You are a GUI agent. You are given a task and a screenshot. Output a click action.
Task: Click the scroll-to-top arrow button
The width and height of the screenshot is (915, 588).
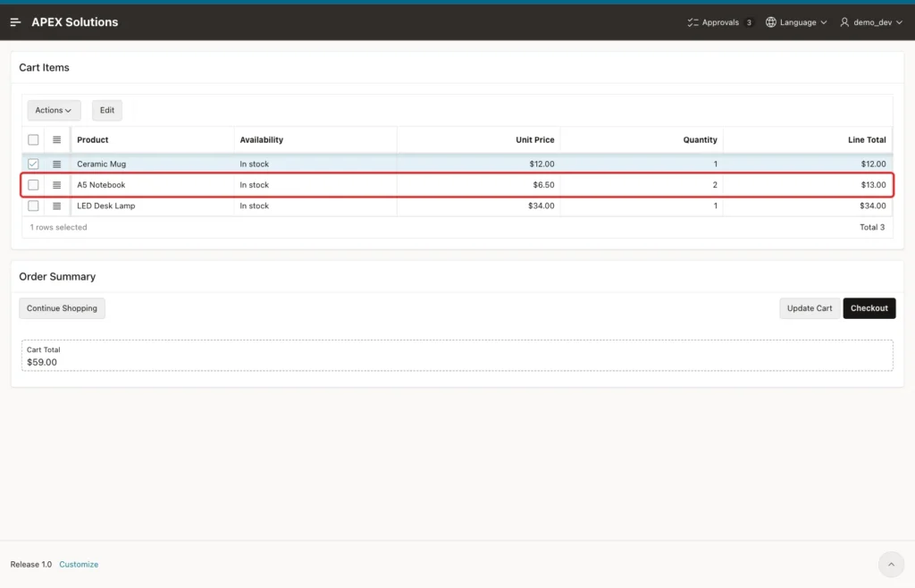[x=891, y=564]
